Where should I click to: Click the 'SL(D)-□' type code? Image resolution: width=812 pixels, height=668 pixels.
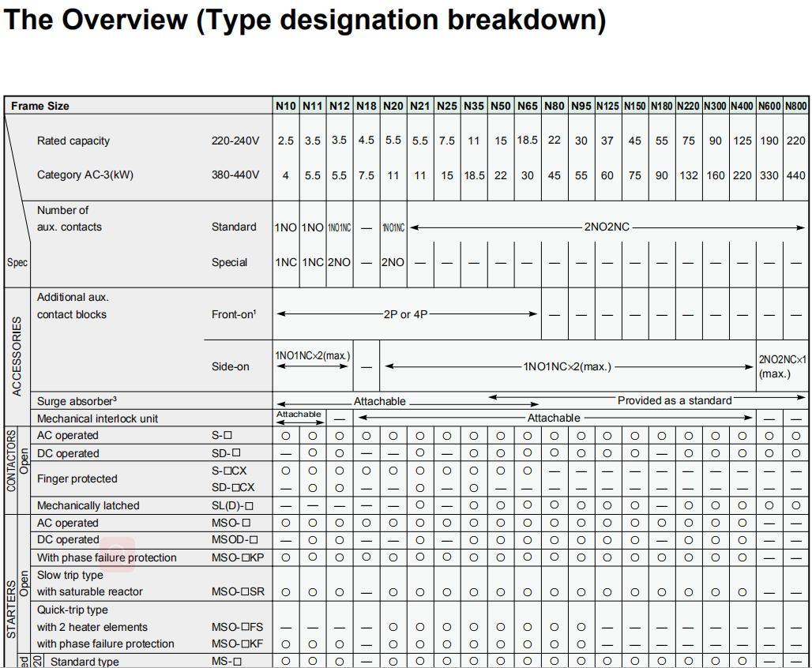coord(232,505)
